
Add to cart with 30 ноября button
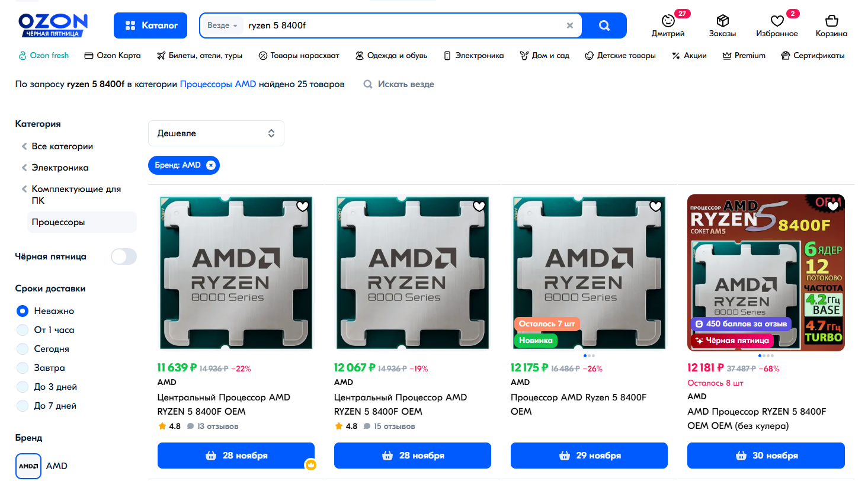point(766,456)
